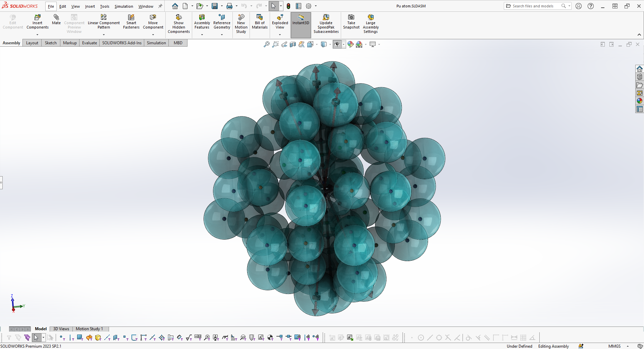The image size is (644, 349).
Task: Click the Zoom to Fit icon
Action: (x=267, y=44)
